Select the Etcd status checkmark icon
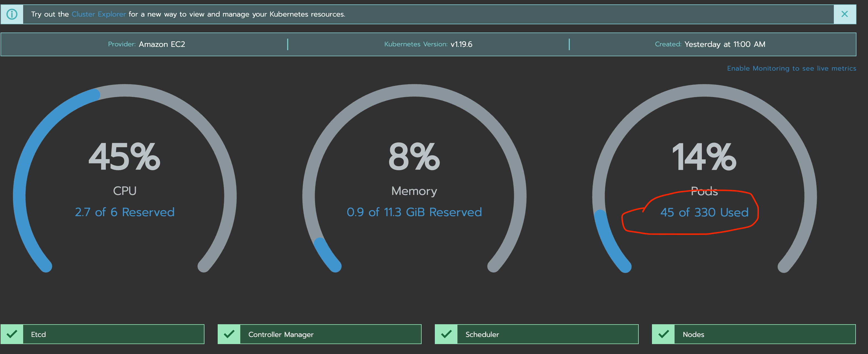 coord(12,334)
